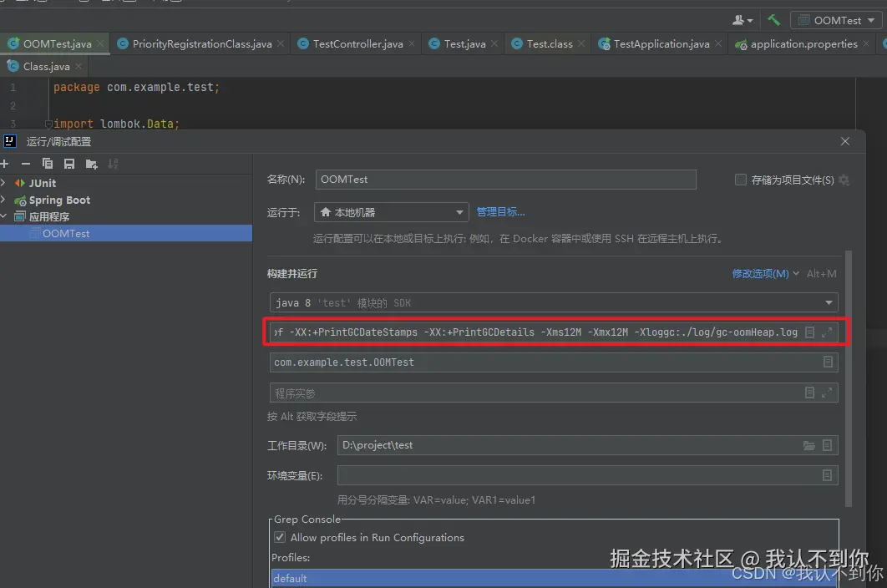Remove selected configuration with minus icon
The height and width of the screenshot is (588, 887).
(26, 164)
